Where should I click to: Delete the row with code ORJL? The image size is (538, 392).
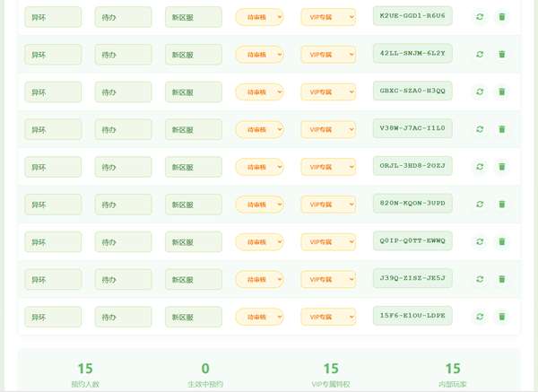501,167
